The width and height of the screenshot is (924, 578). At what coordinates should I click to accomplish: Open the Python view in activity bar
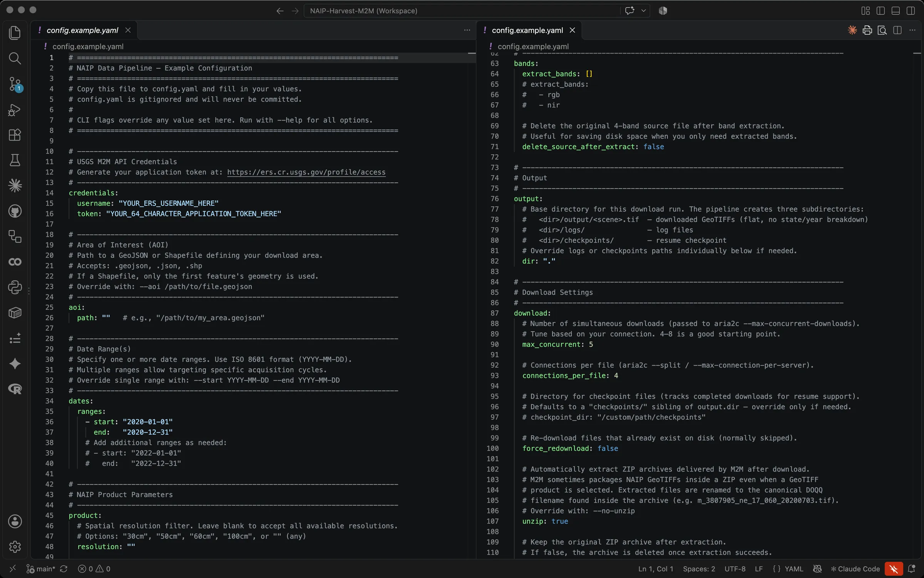(x=15, y=287)
